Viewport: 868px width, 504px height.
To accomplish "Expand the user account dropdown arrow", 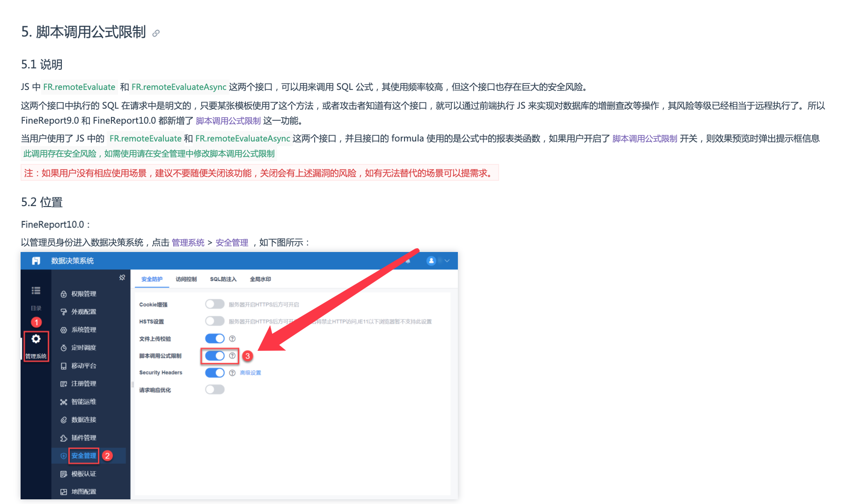I will click(x=447, y=261).
